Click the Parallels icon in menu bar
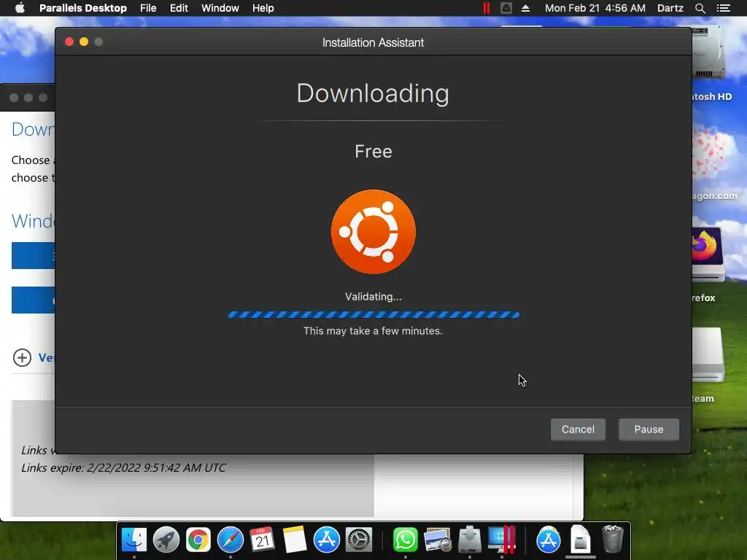Screen dimensions: 747x560 click(486, 8)
